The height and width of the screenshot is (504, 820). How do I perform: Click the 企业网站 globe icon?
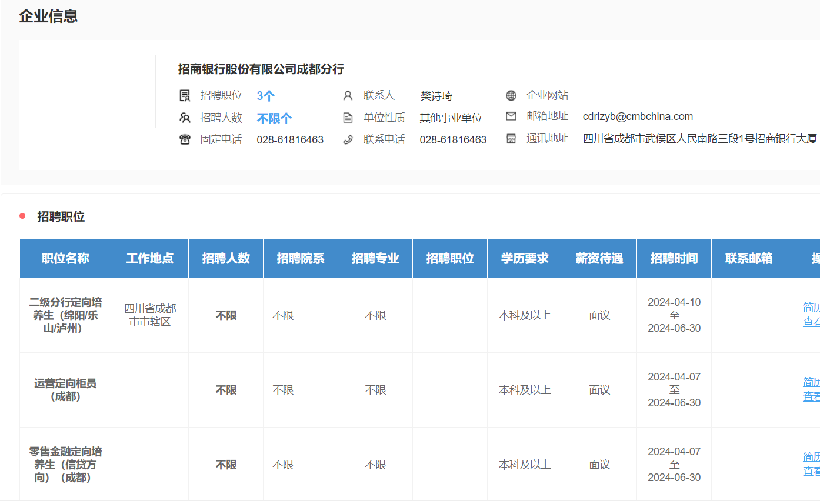point(511,96)
